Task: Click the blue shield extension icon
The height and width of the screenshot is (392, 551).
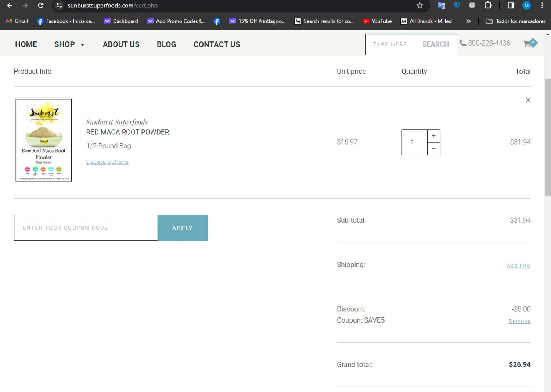Action: (x=457, y=6)
